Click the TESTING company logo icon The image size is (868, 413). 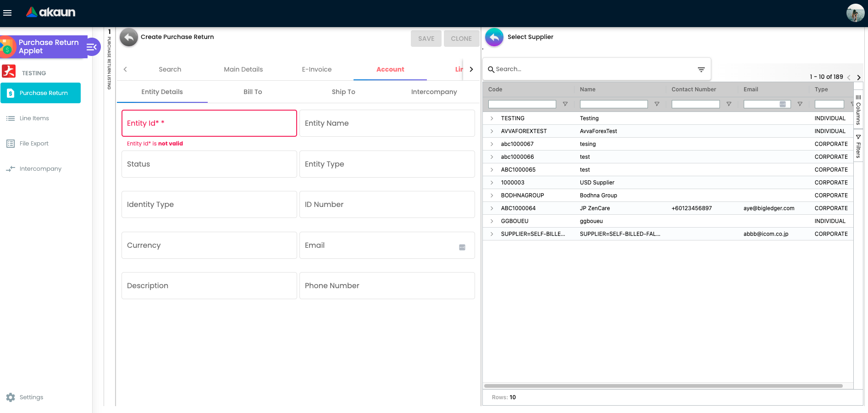click(9, 72)
